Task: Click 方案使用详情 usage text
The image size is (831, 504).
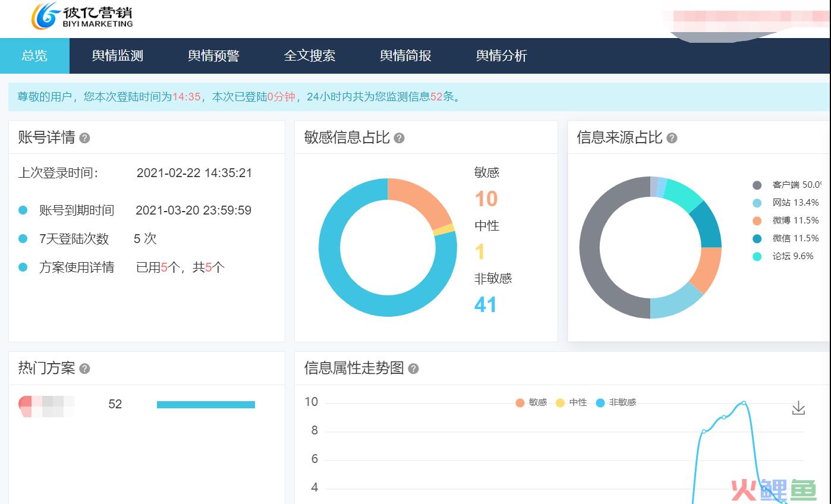Action: [181, 267]
